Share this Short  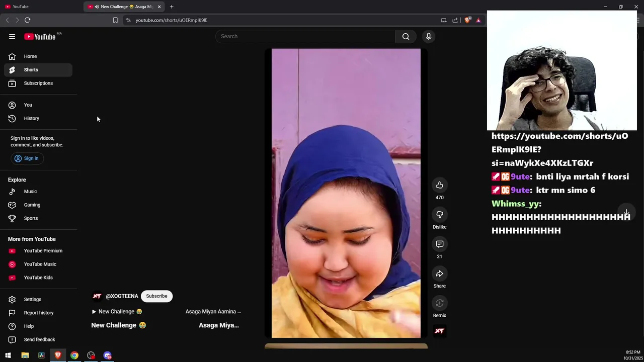point(440,274)
